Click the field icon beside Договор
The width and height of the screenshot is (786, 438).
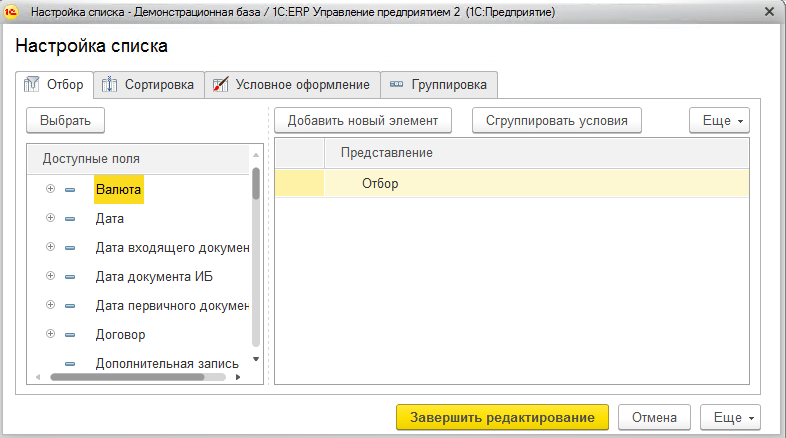[x=70, y=335]
